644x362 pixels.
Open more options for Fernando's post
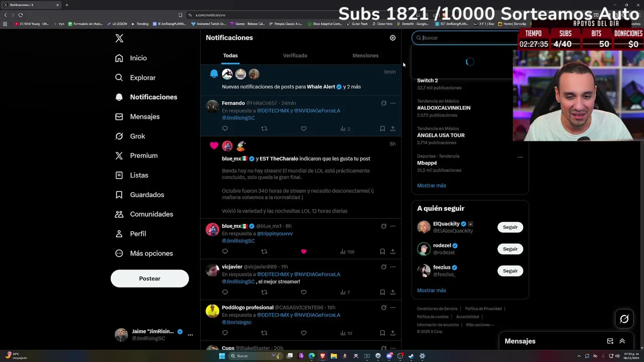point(392,103)
